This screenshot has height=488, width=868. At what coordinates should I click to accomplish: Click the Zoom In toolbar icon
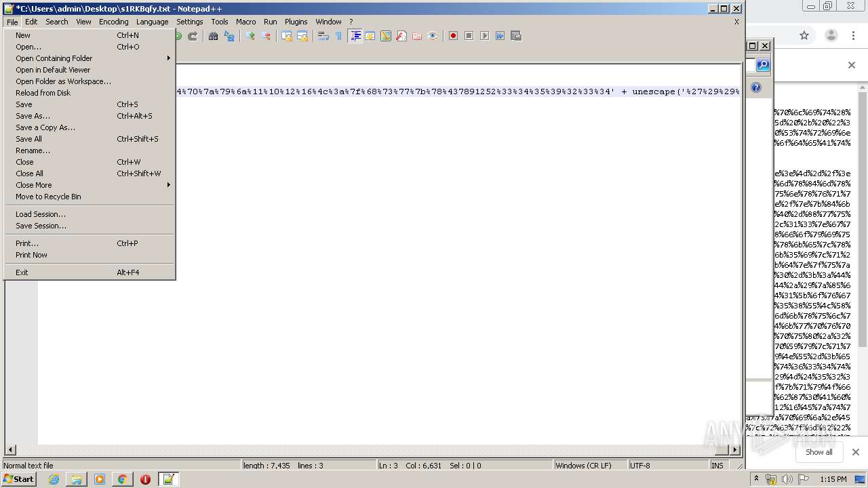[250, 36]
